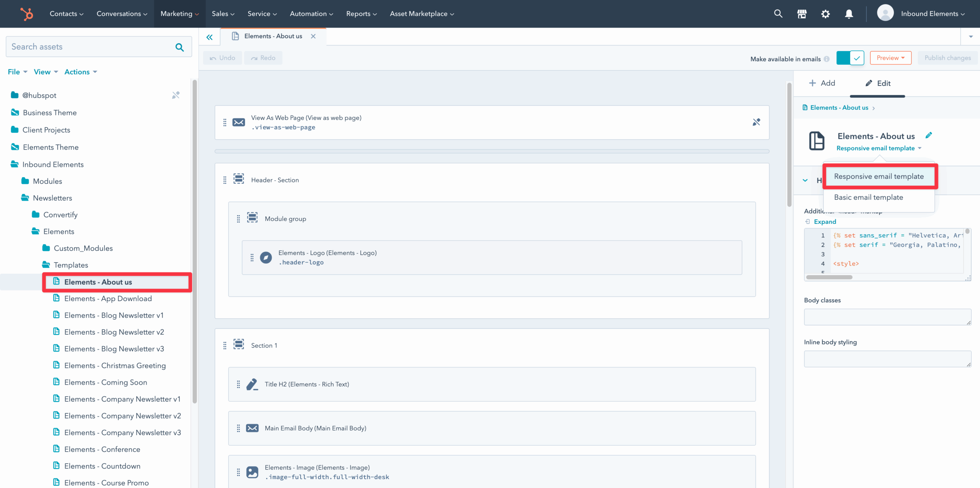
Task: Open the tab overflow caret at right
Action: [x=970, y=37]
